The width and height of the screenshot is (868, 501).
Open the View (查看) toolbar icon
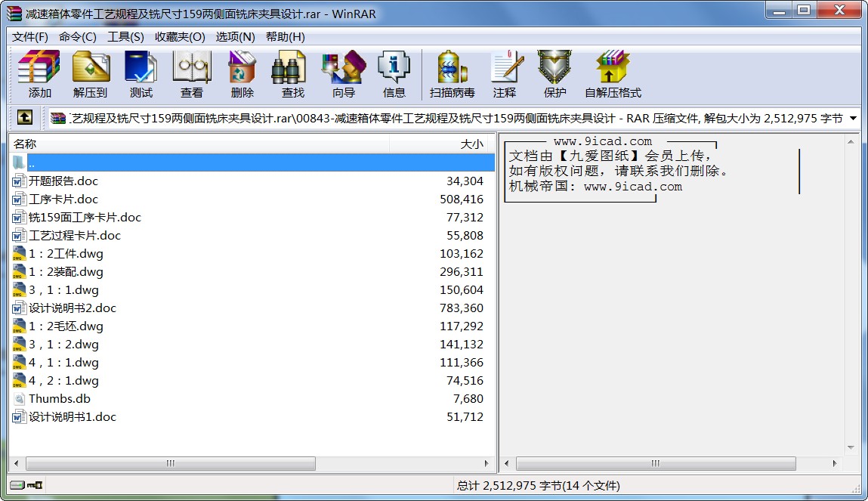click(x=192, y=74)
